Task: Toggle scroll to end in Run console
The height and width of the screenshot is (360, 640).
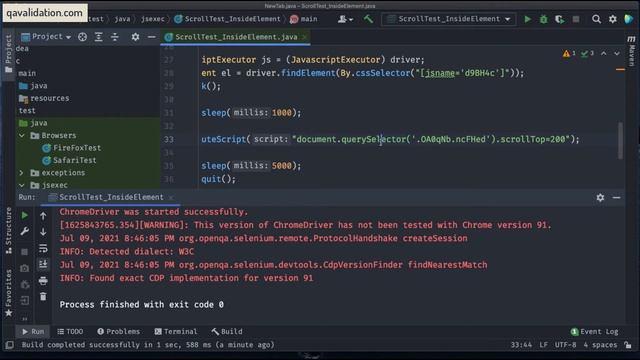Action: pos(43,264)
